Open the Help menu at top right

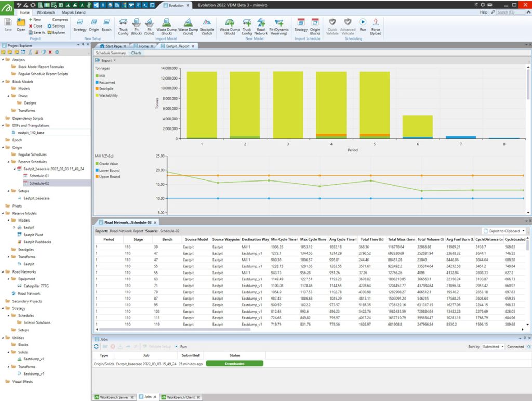click(484, 12)
